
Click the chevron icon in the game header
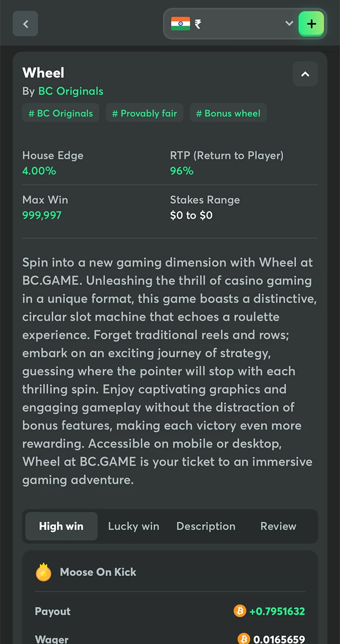pos(305,74)
